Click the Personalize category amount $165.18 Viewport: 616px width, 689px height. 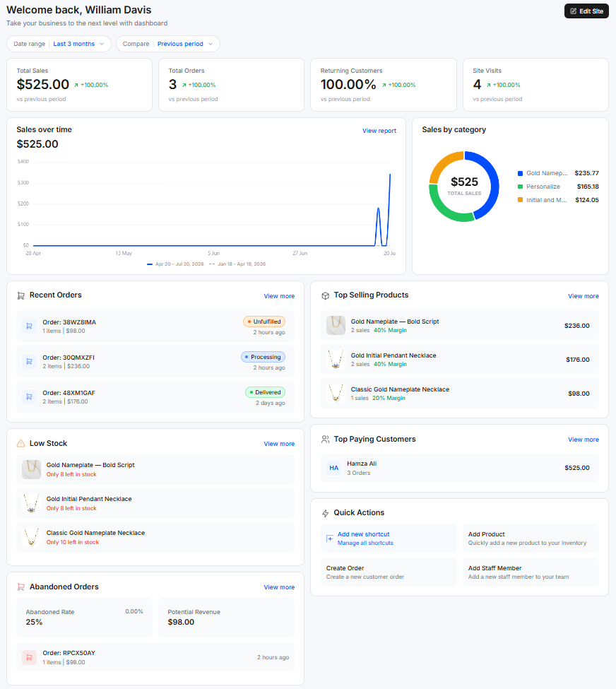point(588,187)
